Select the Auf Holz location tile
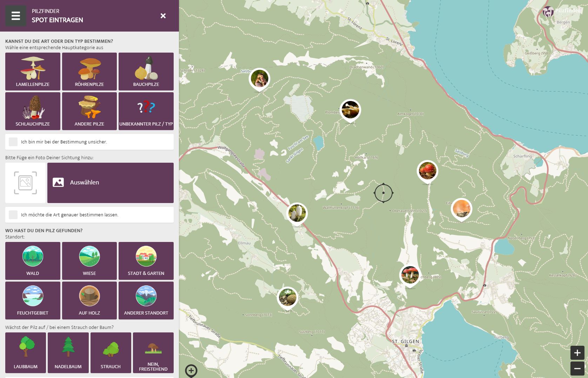The width and height of the screenshot is (588, 378). pos(89,300)
